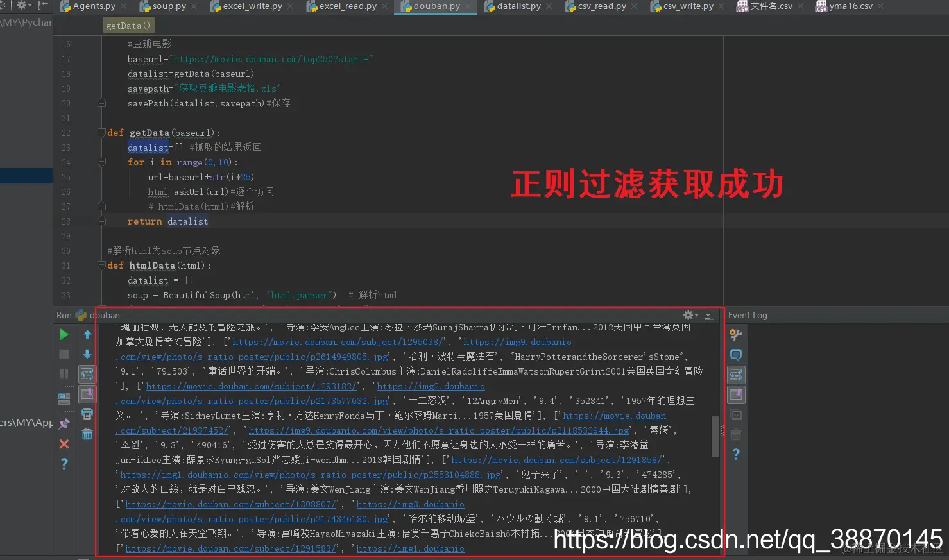Image resolution: width=949 pixels, height=560 pixels.
Task: Open the Run panel settings gear dropdown
Action: [688, 314]
